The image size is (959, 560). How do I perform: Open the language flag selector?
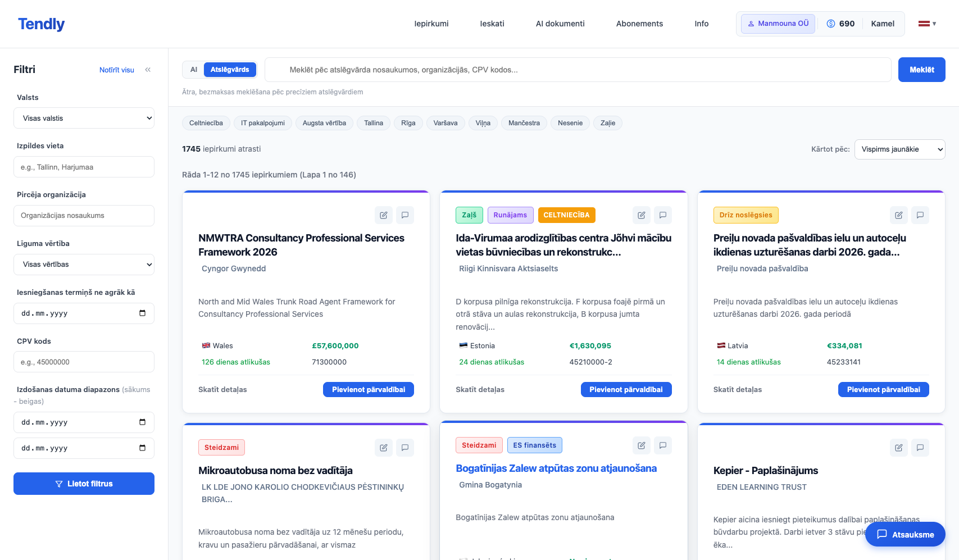point(927,24)
